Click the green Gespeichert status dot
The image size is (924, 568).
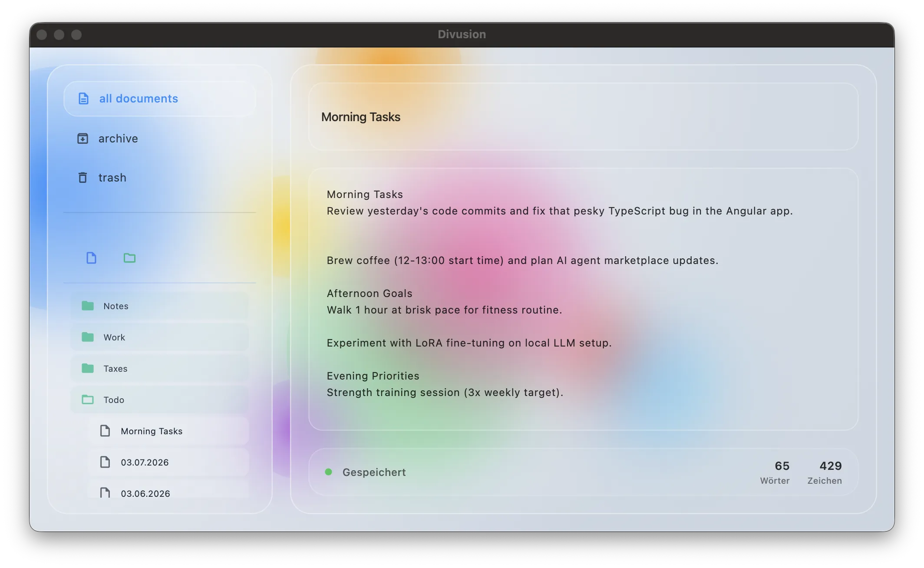tap(329, 472)
